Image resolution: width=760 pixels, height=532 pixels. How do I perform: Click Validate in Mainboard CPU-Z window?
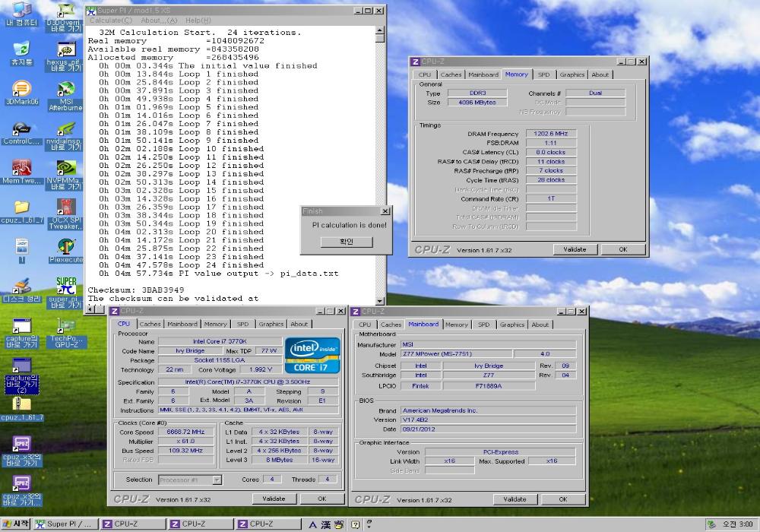tap(515, 499)
